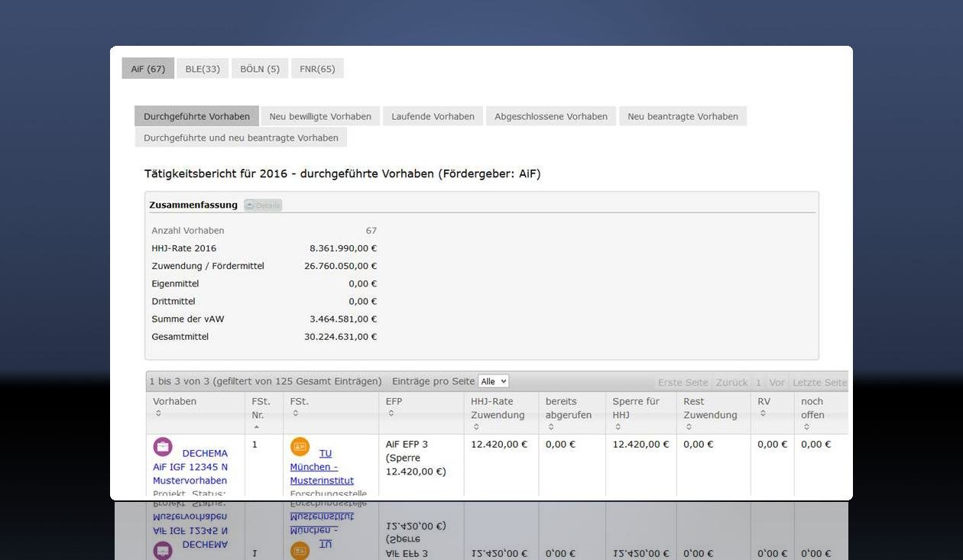Switch to the BLE(33) tab
Viewport: 963px width, 560px height.
click(203, 69)
